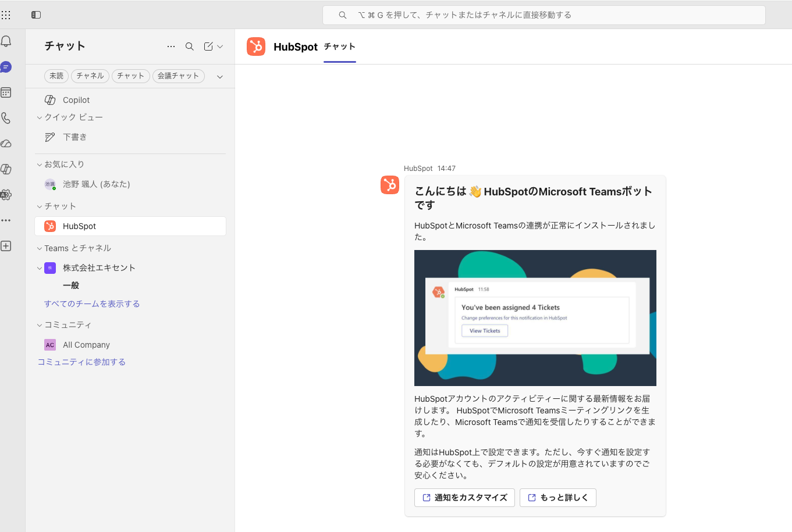This screenshot has width=792, height=532.
Task: Click the chat list search magnifier icon
Action: [x=190, y=47]
